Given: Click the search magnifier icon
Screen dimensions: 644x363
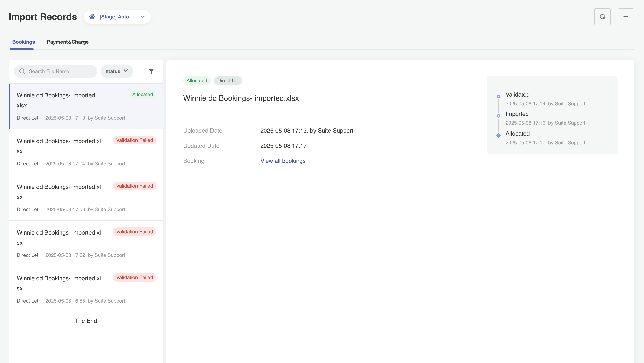Looking at the screenshot, I should point(22,71).
